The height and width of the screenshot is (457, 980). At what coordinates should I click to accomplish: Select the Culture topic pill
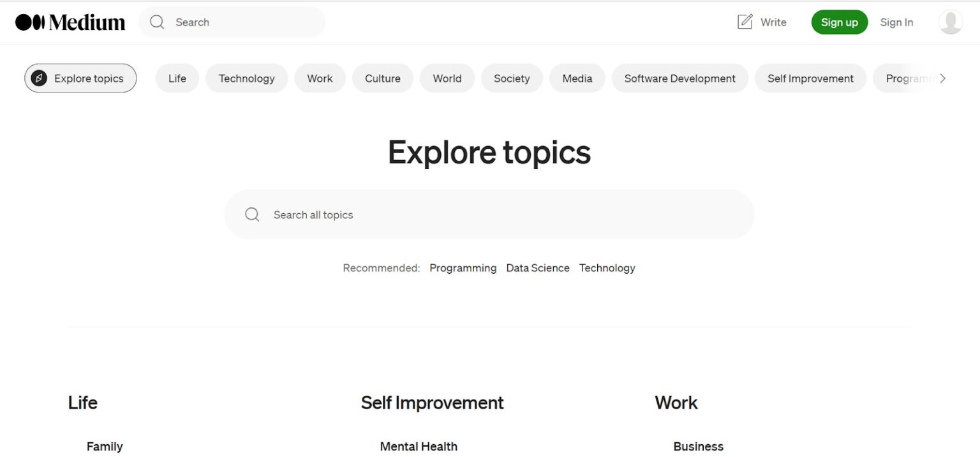point(382,79)
